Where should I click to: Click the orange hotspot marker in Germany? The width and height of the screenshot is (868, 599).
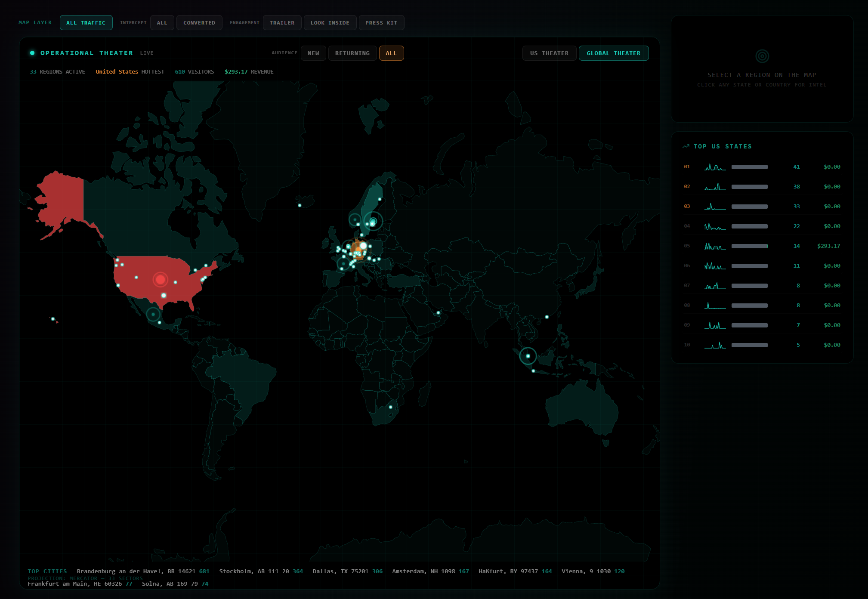pyautogui.click(x=358, y=250)
